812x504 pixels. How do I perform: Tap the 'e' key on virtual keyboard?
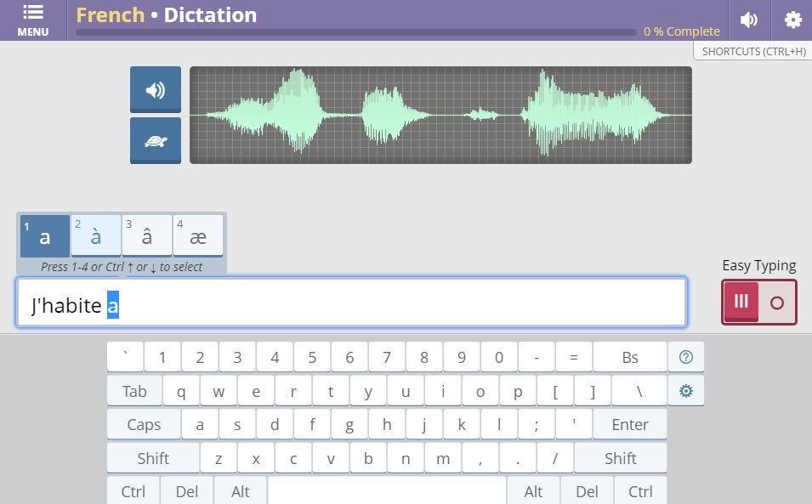pos(256,391)
